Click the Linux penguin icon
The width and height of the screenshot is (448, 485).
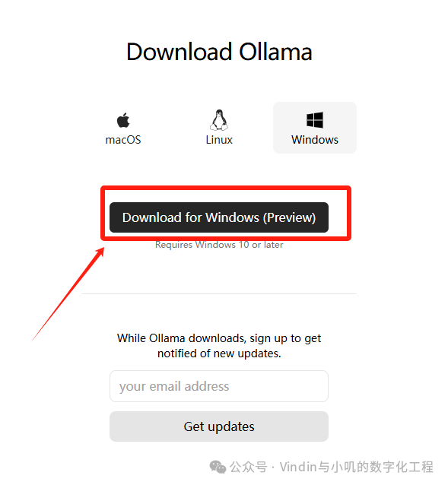coord(219,120)
